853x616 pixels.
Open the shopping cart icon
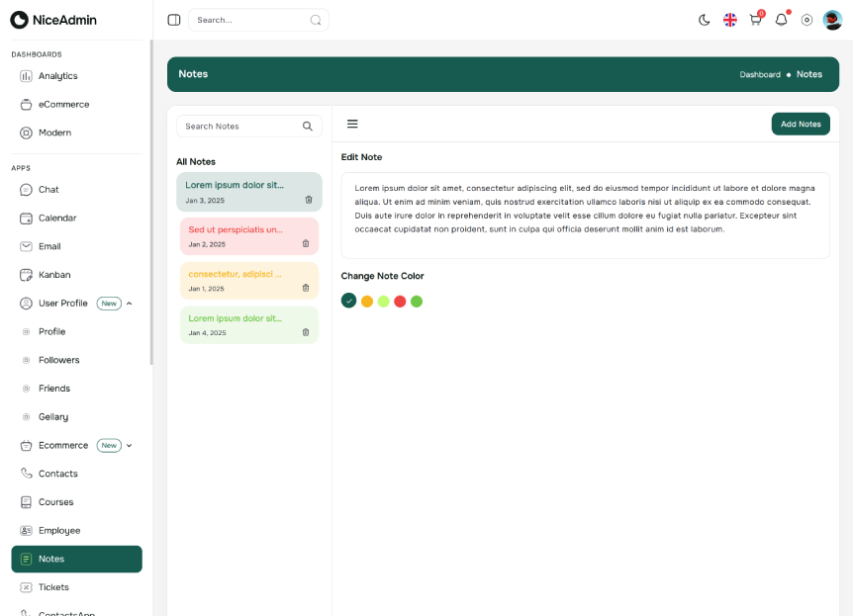[755, 20]
